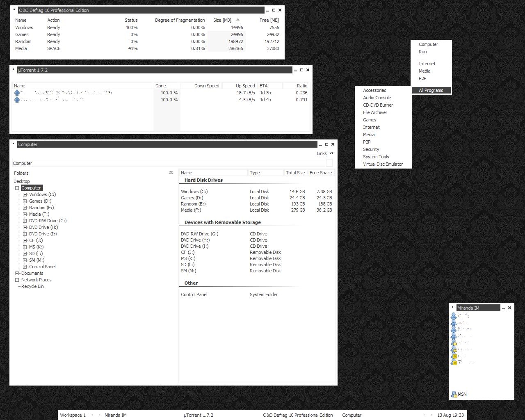Image resolution: width=525 pixels, height=420 pixels.
Task: Open the Links chevron in Computer window
Action: point(332,153)
